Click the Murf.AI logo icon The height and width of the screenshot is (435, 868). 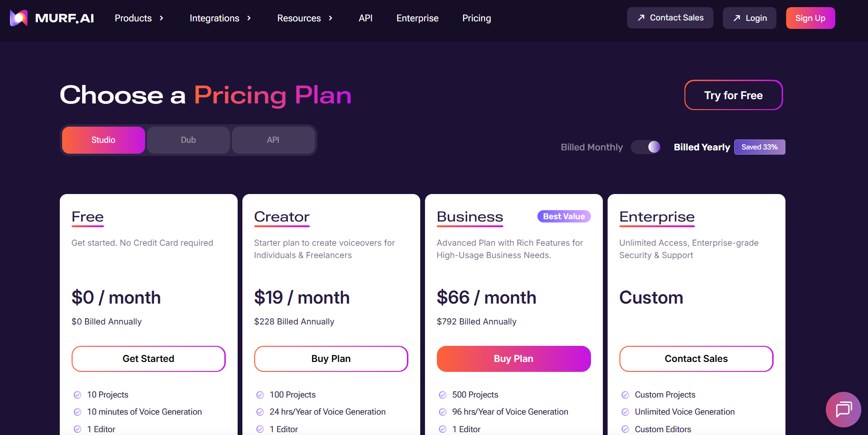(18, 18)
